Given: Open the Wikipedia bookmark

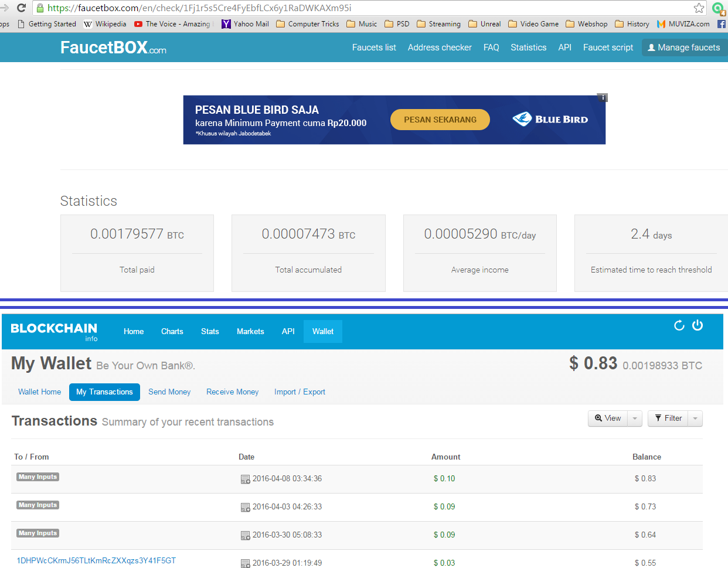Looking at the screenshot, I should 105,24.
